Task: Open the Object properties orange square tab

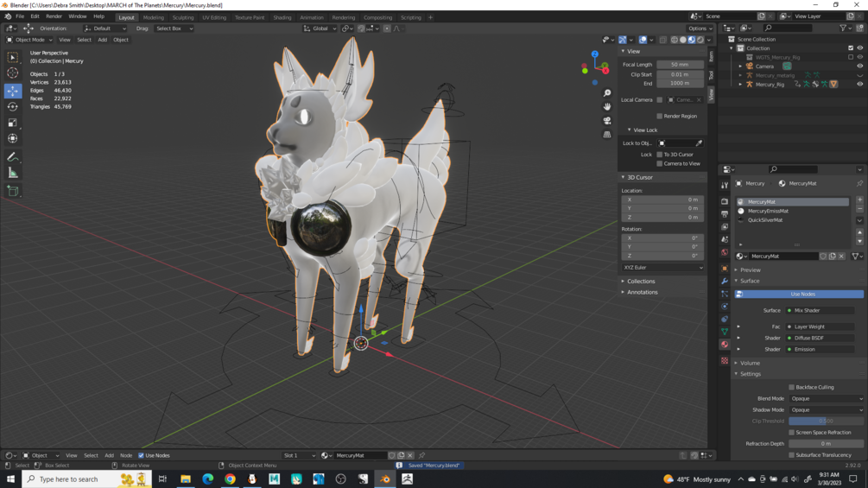Action: coord(725,269)
